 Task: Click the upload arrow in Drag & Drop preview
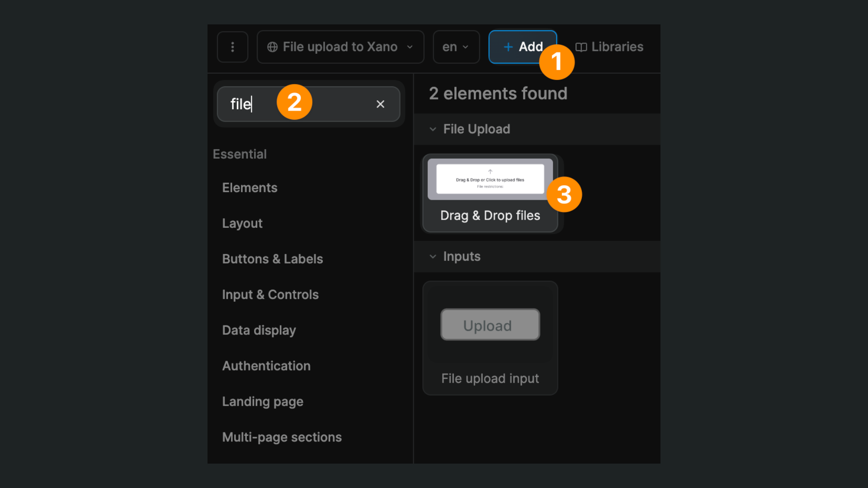pos(490,170)
